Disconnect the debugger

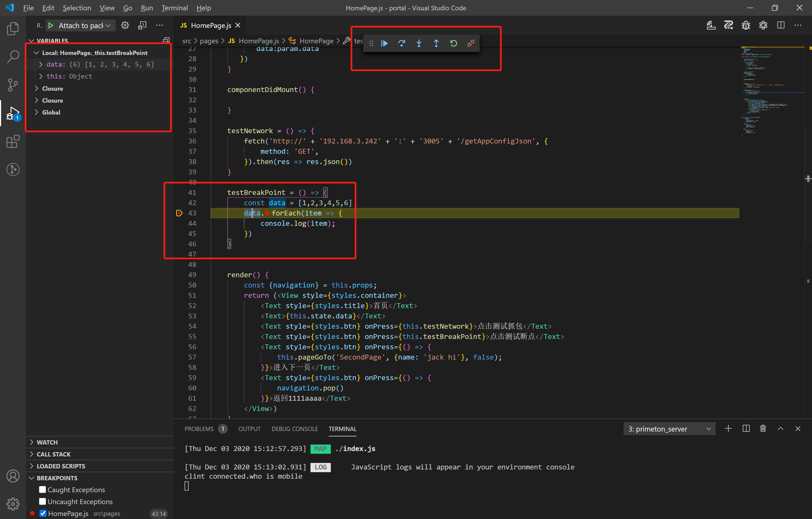click(471, 43)
